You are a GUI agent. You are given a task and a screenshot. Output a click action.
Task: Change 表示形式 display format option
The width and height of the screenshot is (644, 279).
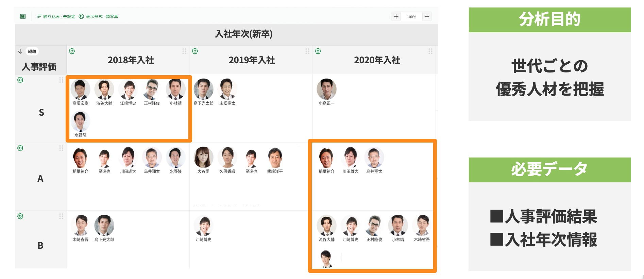pos(99,16)
